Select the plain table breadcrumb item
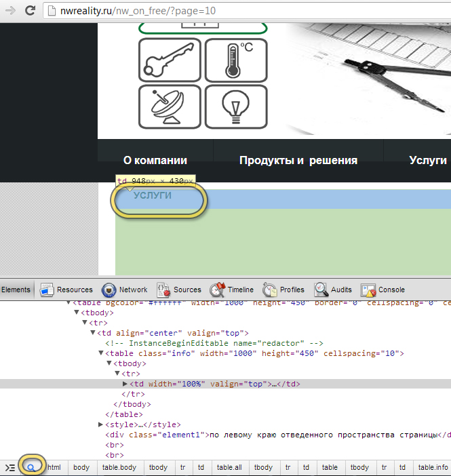 point(330,467)
